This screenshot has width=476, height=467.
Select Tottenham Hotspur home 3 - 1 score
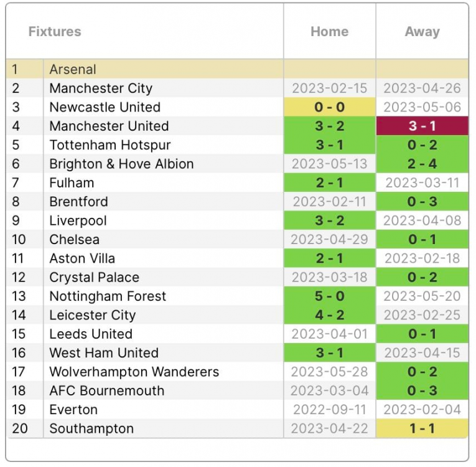pyautogui.click(x=329, y=145)
